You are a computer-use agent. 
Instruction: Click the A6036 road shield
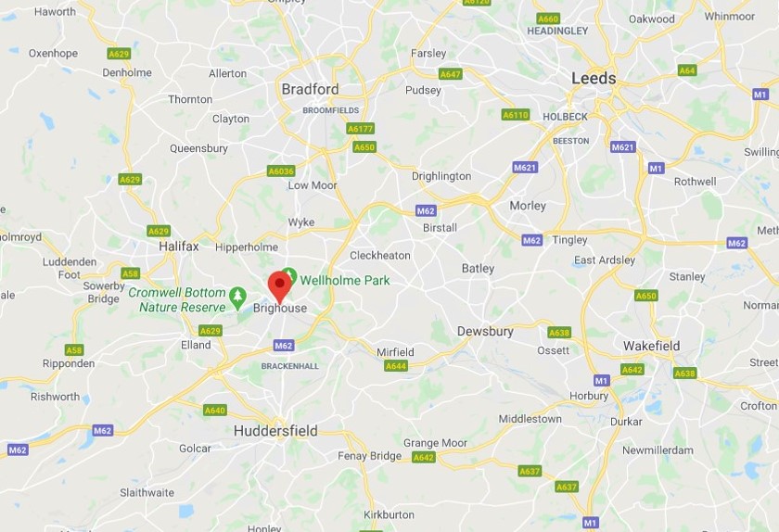[x=281, y=171]
